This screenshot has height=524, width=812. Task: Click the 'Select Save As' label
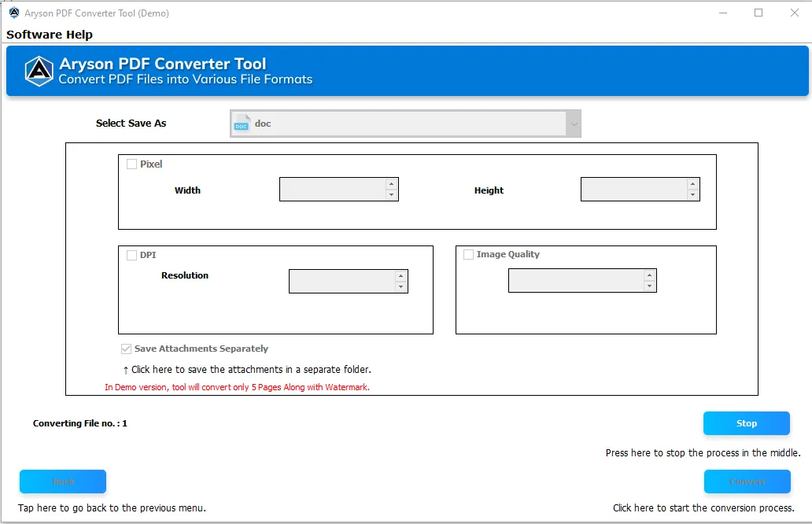pyautogui.click(x=131, y=124)
